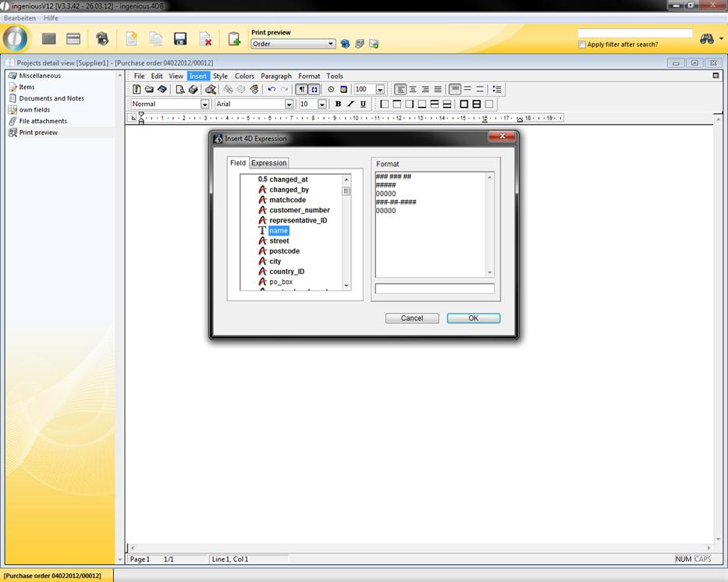The image size is (728, 582).
Task: Select customer_number in field list
Action: tap(299, 210)
